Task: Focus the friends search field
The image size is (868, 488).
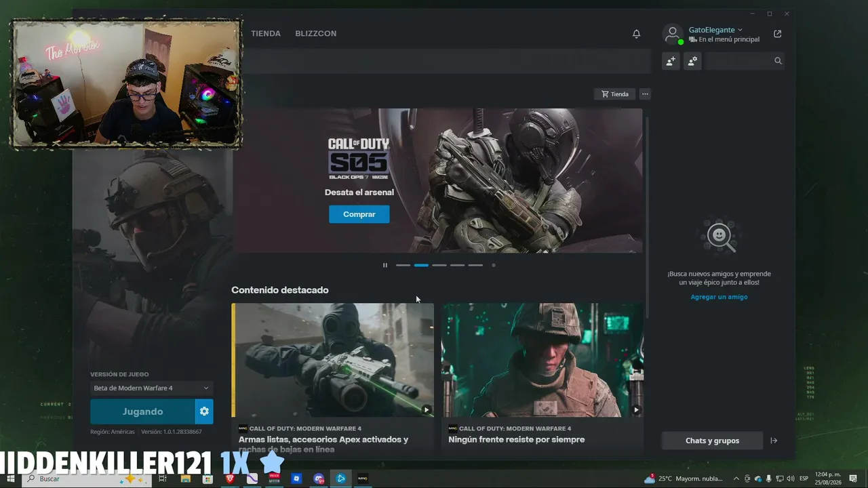Action: coord(745,61)
